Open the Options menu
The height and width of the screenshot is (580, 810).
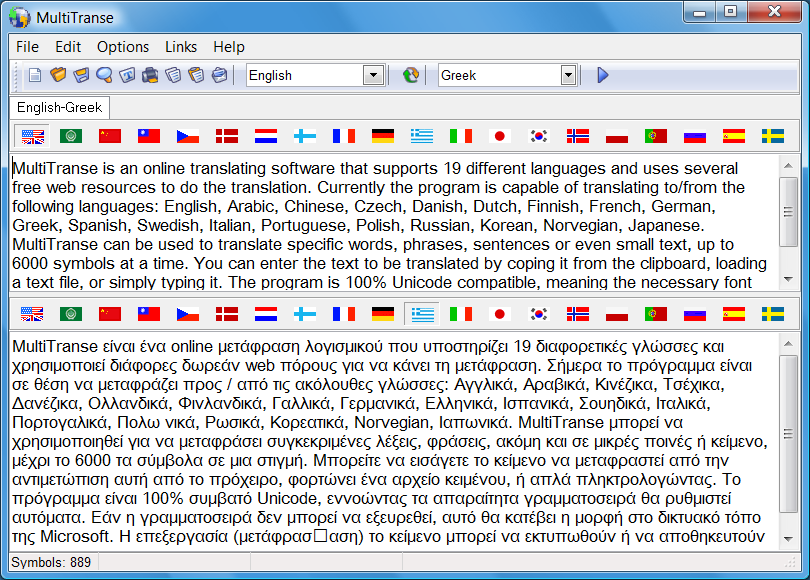123,47
